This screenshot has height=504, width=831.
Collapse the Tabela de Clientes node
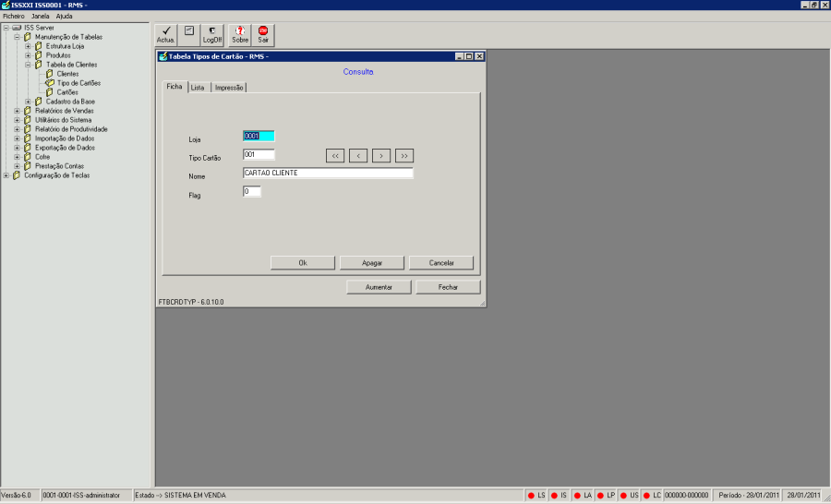(28, 65)
